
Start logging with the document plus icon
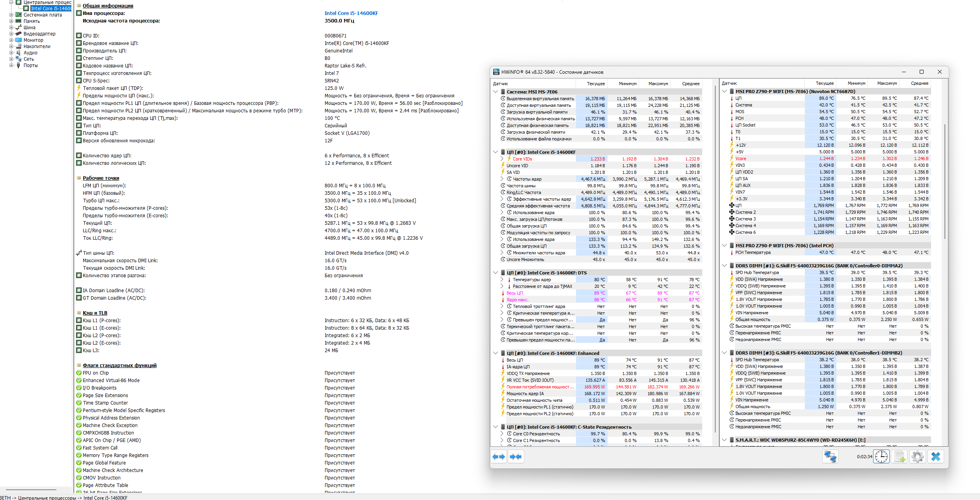[x=900, y=457]
